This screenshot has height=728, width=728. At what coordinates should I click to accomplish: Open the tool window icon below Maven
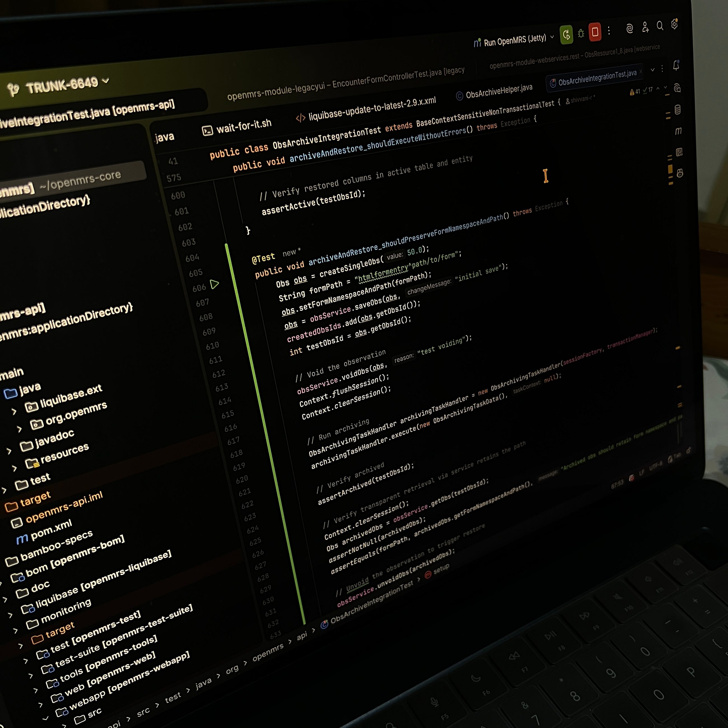(679, 152)
